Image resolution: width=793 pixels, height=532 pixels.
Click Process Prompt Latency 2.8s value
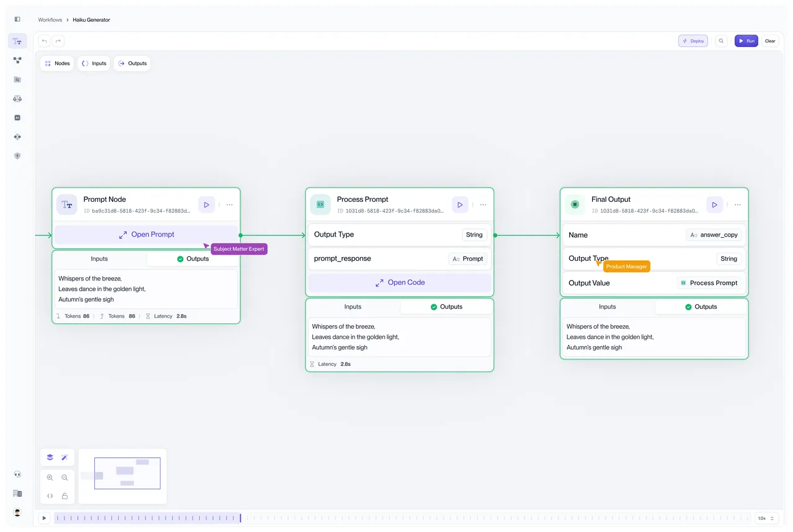(346, 364)
